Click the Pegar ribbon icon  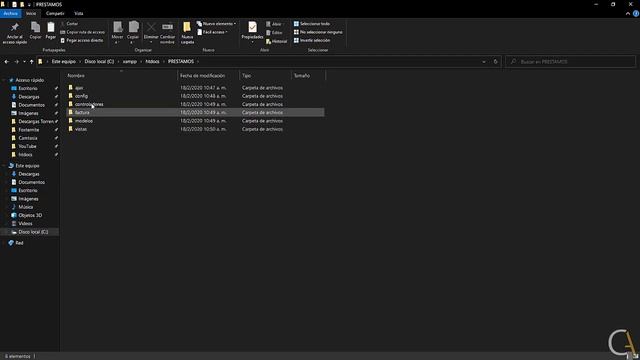51,31
